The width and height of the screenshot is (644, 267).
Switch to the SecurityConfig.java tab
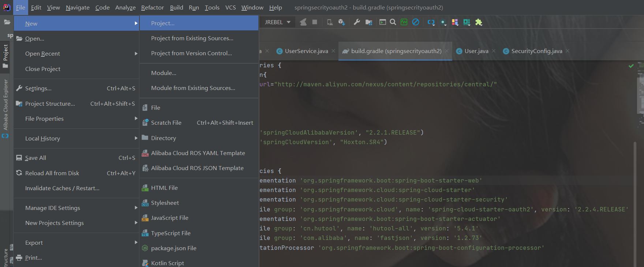click(x=536, y=51)
